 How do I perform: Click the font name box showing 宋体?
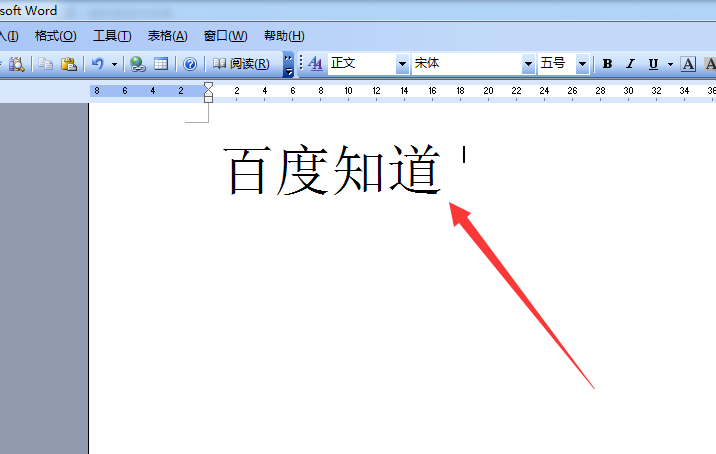pos(467,63)
